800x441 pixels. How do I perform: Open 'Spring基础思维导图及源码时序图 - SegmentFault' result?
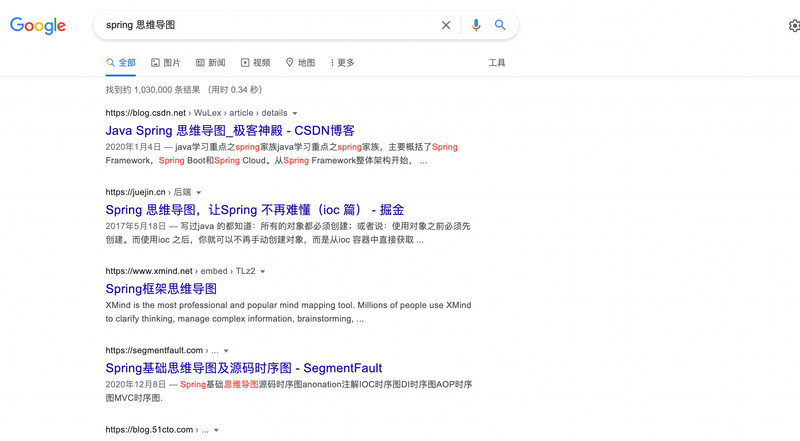point(244,368)
